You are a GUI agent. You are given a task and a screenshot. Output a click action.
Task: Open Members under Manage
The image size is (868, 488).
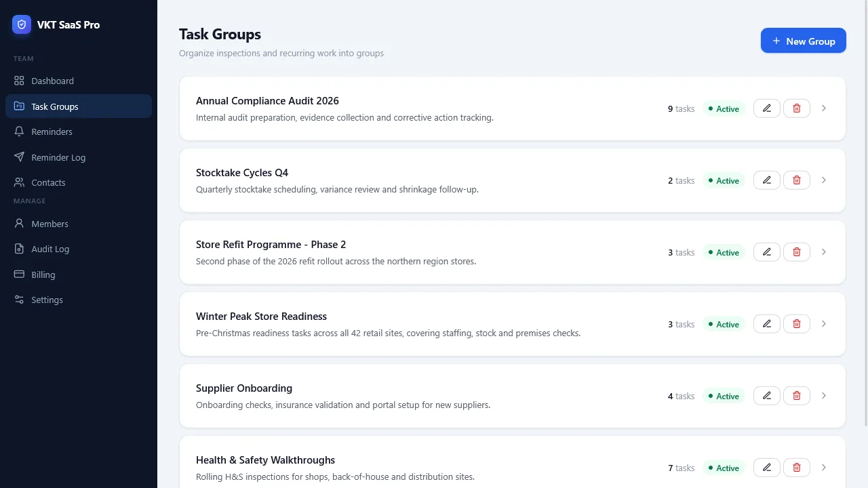[x=79, y=224]
